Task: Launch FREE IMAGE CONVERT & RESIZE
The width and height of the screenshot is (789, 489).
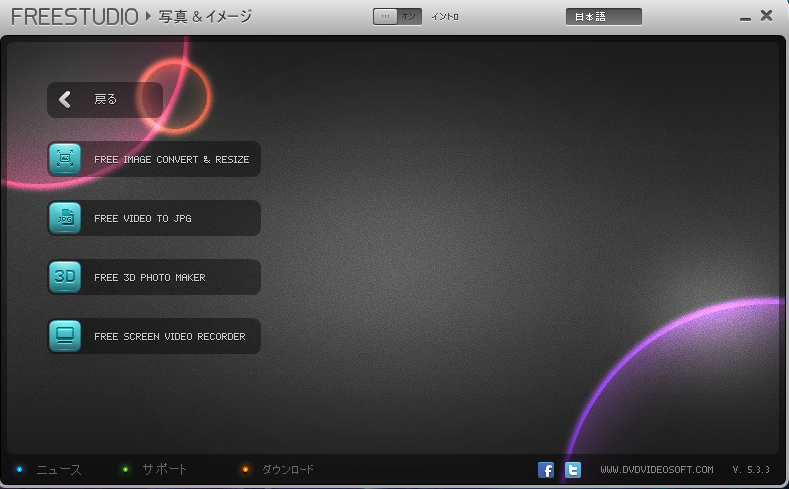Action: (154, 159)
